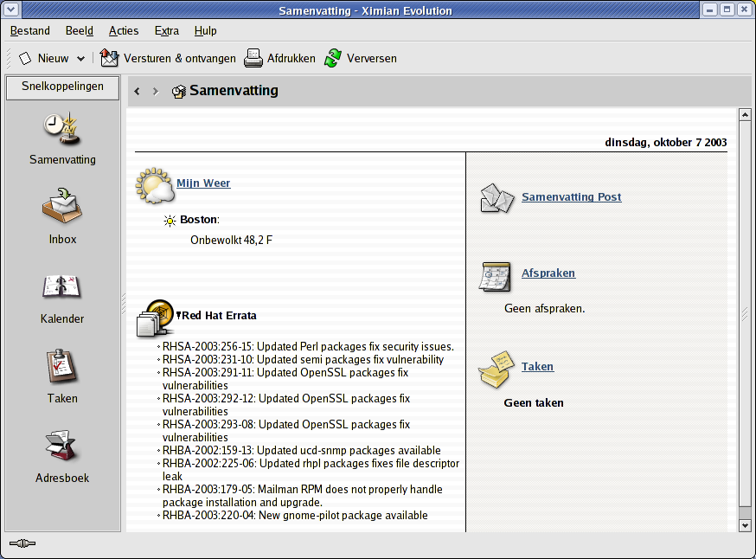Click the offline connection plug icon
This screenshot has height=559, width=756.
[x=22, y=543]
